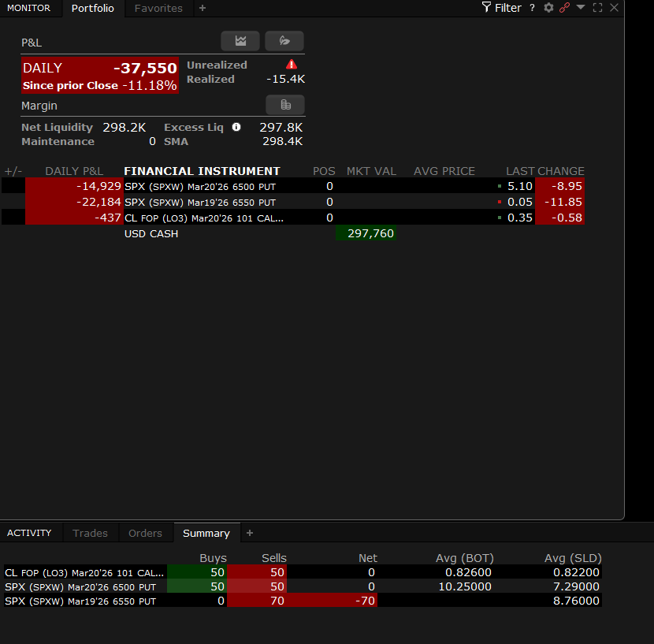Click the red Unrealized warning triangle icon
This screenshot has width=654, height=644.
[292, 65]
